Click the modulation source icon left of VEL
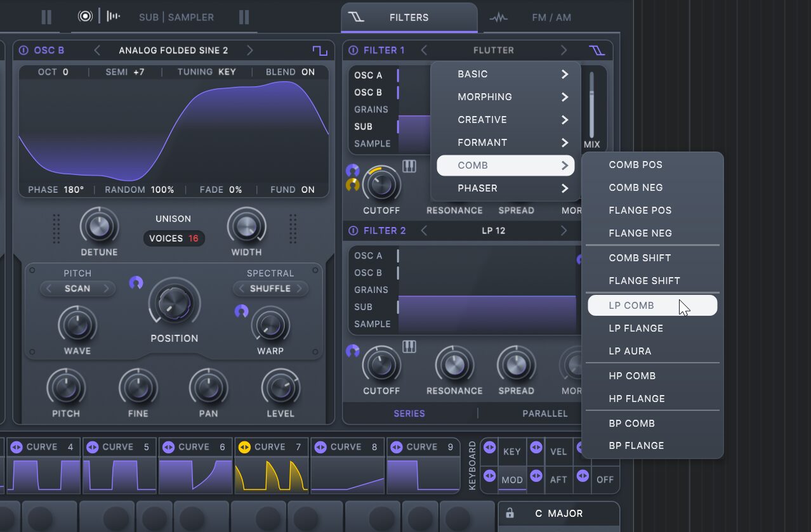Screen dimensions: 811x532 click(x=536, y=447)
